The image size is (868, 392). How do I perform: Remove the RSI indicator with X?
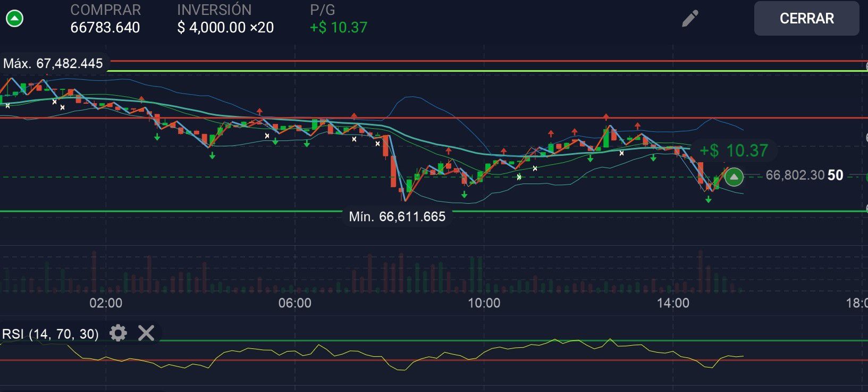pos(146,333)
